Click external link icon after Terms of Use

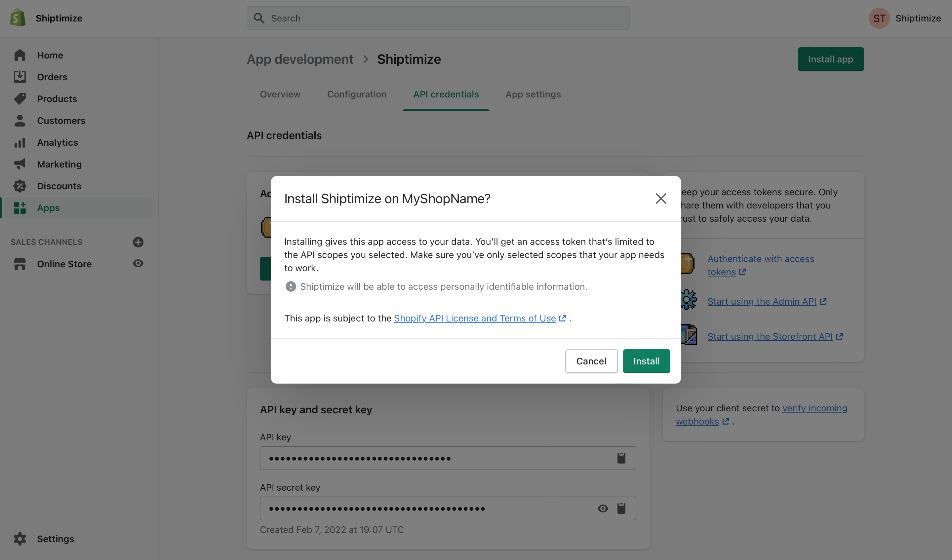point(562,318)
